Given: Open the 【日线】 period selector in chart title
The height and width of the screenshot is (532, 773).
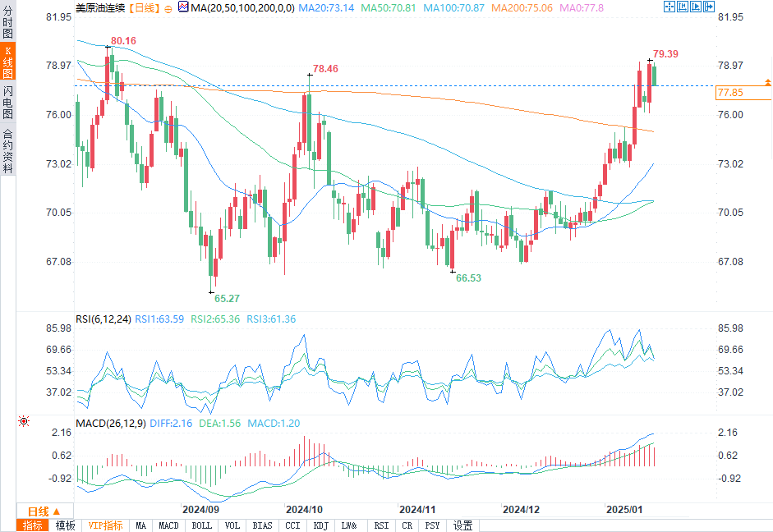Looking at the screenshot, I should tap(143, 8).
